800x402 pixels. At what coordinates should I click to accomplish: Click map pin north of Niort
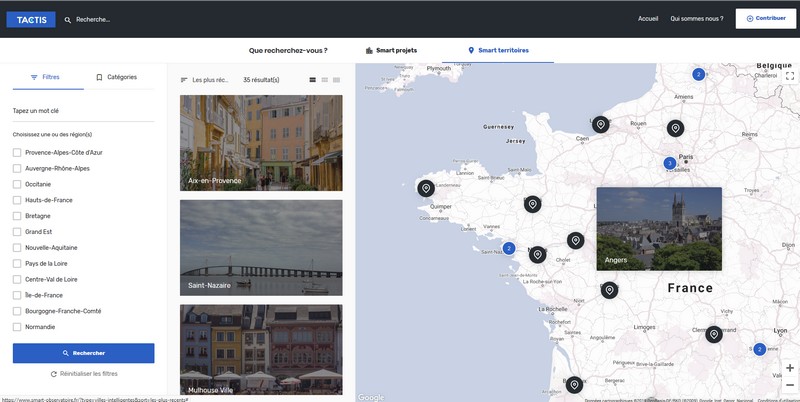point(609,290)
